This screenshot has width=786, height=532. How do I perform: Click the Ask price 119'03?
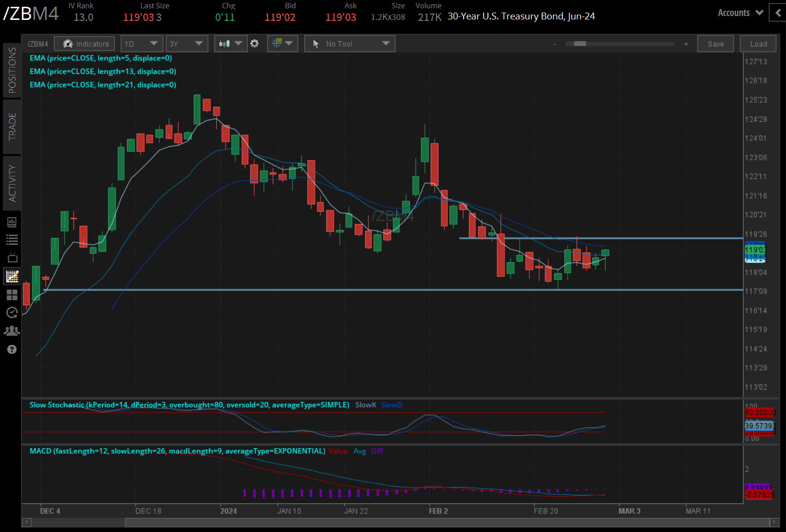coord(341,17)
